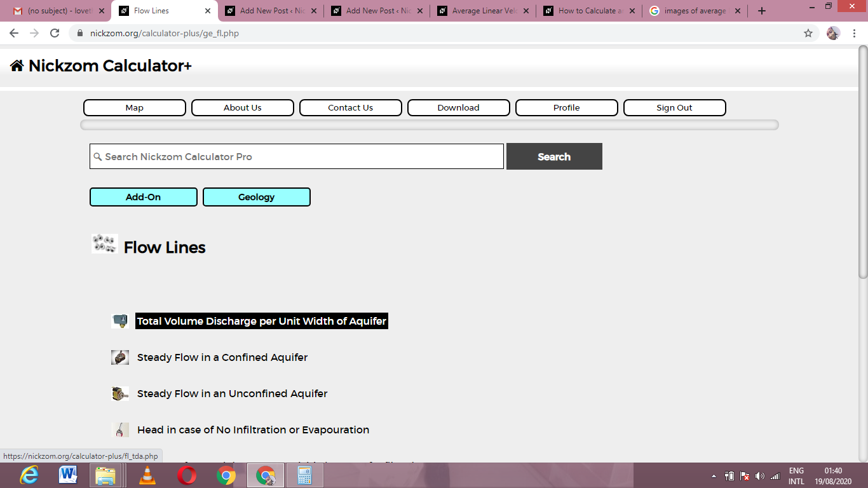Launch Opera browser from the taskbar

click(187, 475)
